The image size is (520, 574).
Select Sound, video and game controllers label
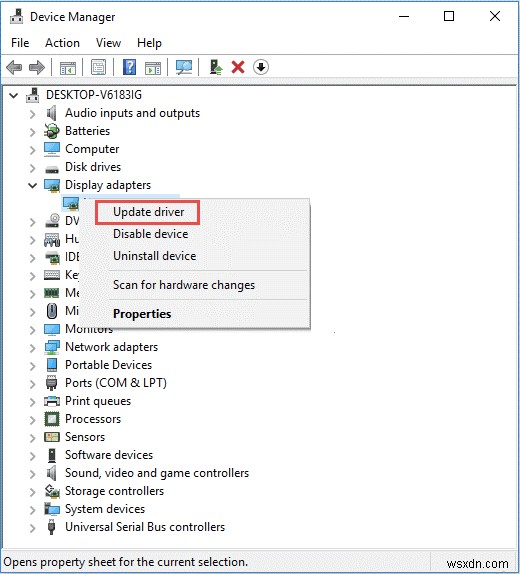[157, 473]
